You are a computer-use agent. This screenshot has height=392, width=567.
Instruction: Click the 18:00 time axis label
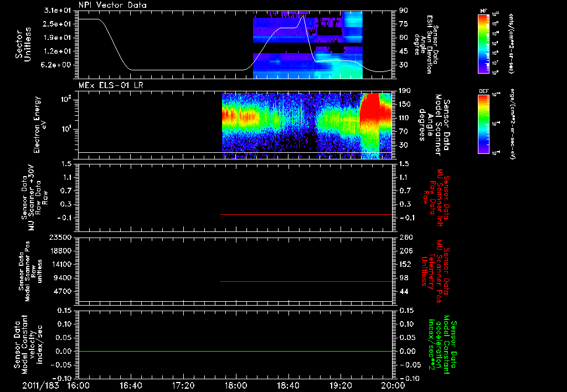pyautogui.click(x=236, y=385)
